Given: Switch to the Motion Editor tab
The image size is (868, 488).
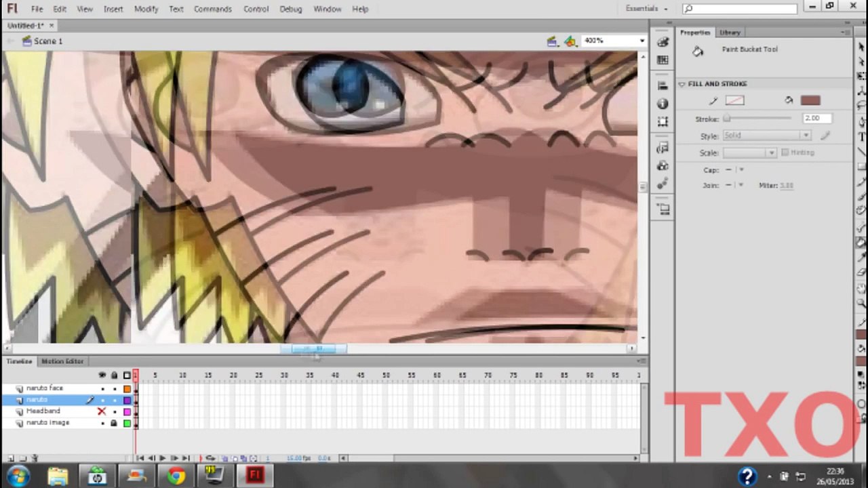Looking at the screenshot, I should click(62, 361).
